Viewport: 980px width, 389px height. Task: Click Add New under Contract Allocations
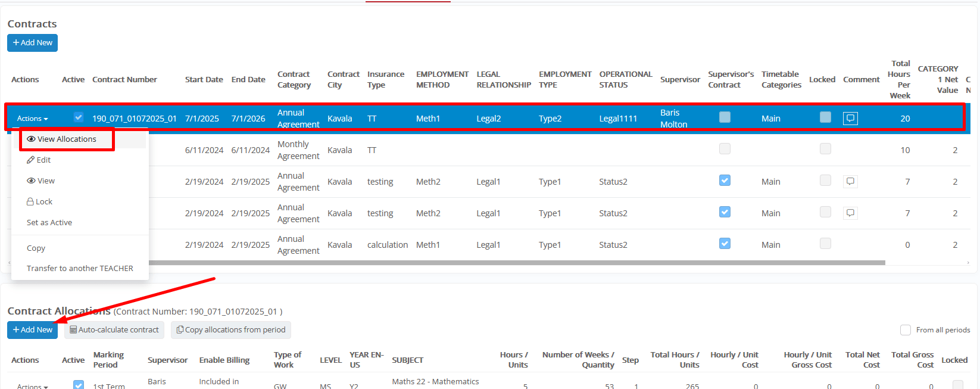[32, 329]
